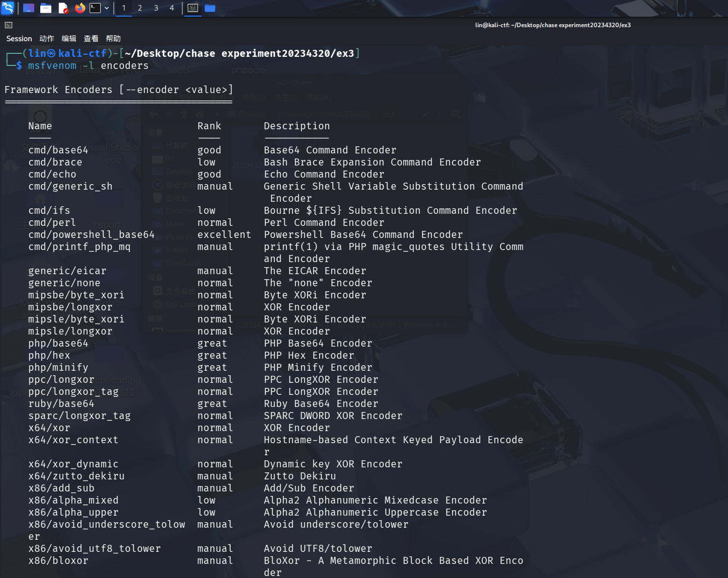
Task: Click the encoder name cmd/brace
Action: tap(55, 162)
